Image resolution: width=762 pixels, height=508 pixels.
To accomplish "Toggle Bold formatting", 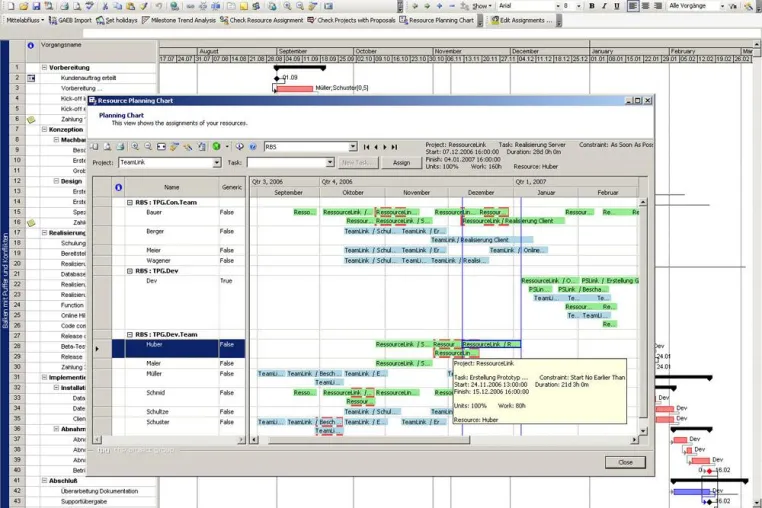I will [x=592, y=6].
